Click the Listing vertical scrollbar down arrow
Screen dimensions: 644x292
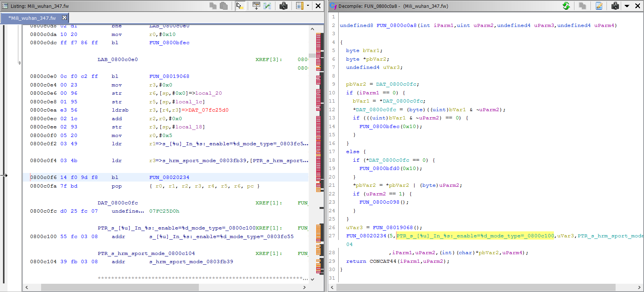pos(312,279)
